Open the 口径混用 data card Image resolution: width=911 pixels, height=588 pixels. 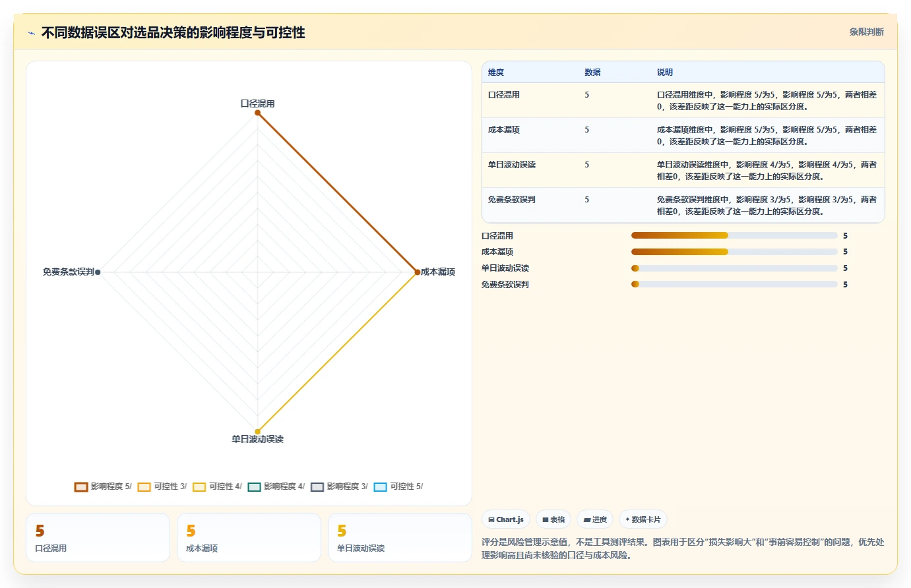pos(98,538)
